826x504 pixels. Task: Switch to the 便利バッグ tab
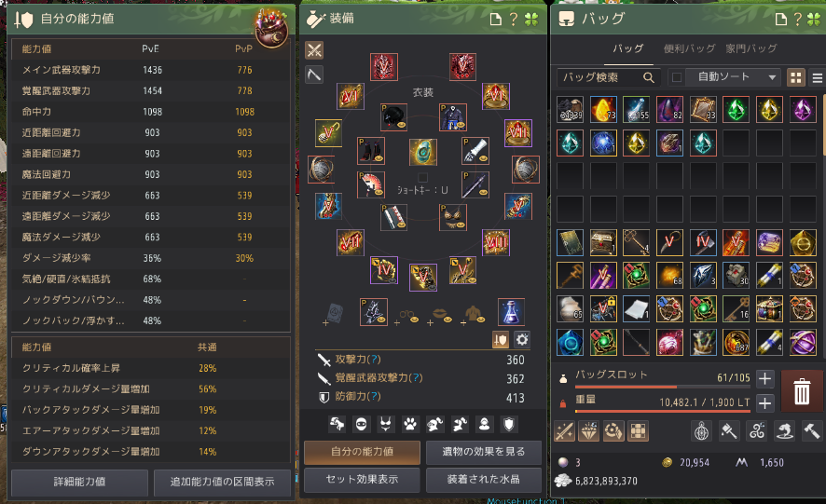coord(689,48)
